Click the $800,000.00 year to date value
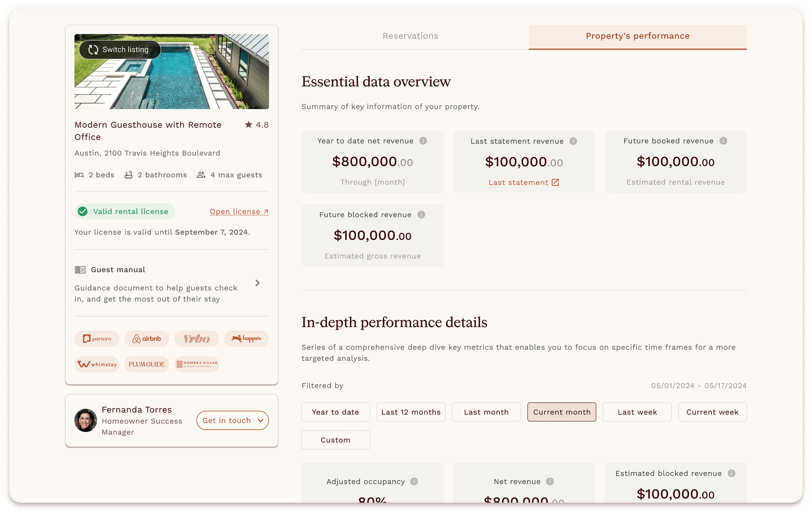The width and height of the screenshot is (812, 513). [373, 162]
